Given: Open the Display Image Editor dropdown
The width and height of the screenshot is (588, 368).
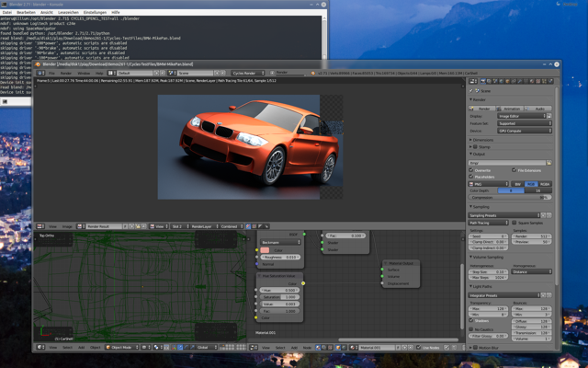Looking at the screenshot, I should tap(521, 116).
